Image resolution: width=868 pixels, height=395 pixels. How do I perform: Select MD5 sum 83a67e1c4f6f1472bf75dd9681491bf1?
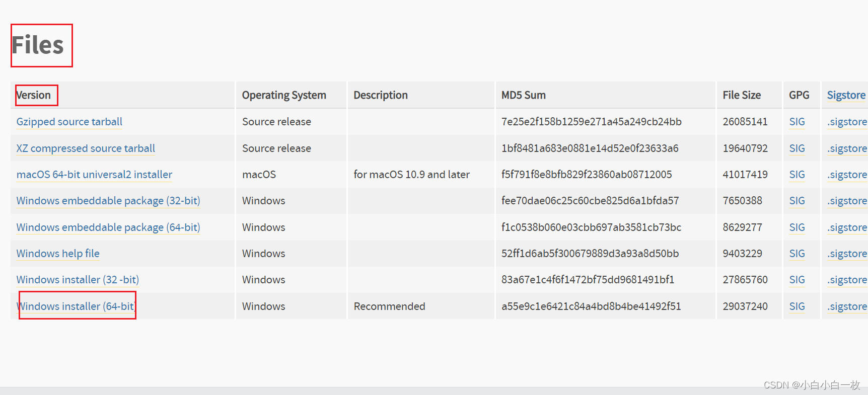(588, 280)
